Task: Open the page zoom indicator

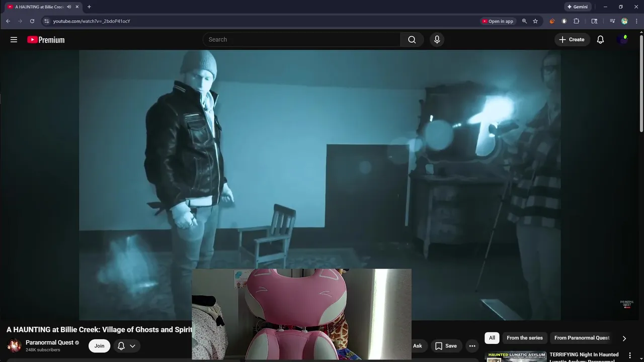Action: (x=524, y=21)
